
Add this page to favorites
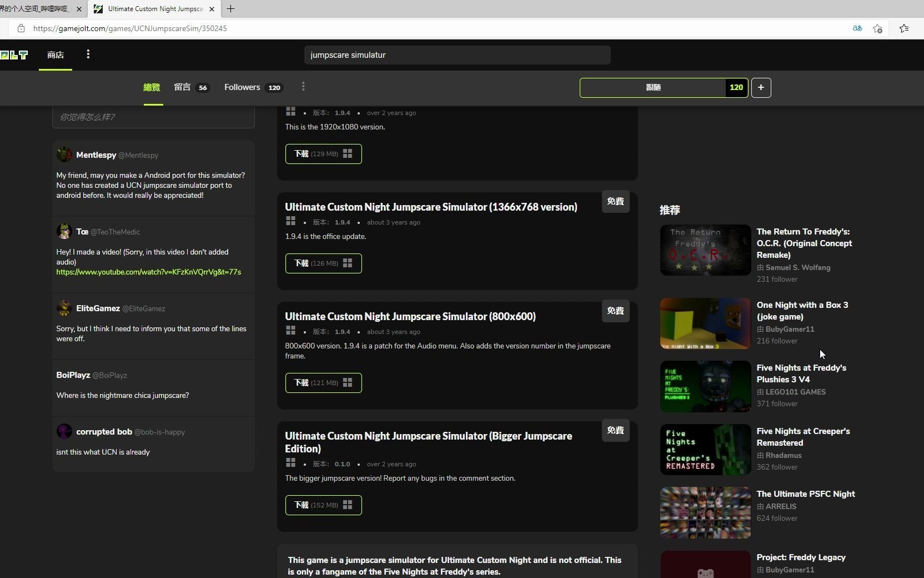click(x=877, y=28)
